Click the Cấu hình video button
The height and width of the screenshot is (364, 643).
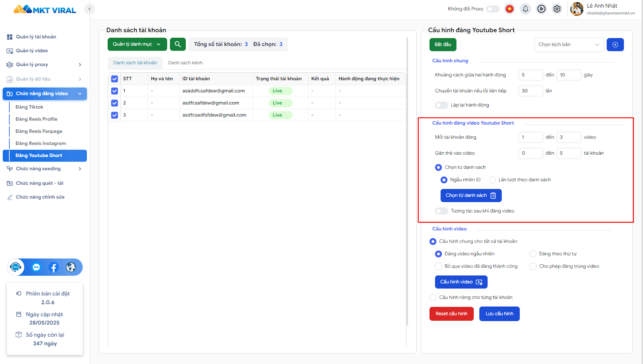[461, 282]
